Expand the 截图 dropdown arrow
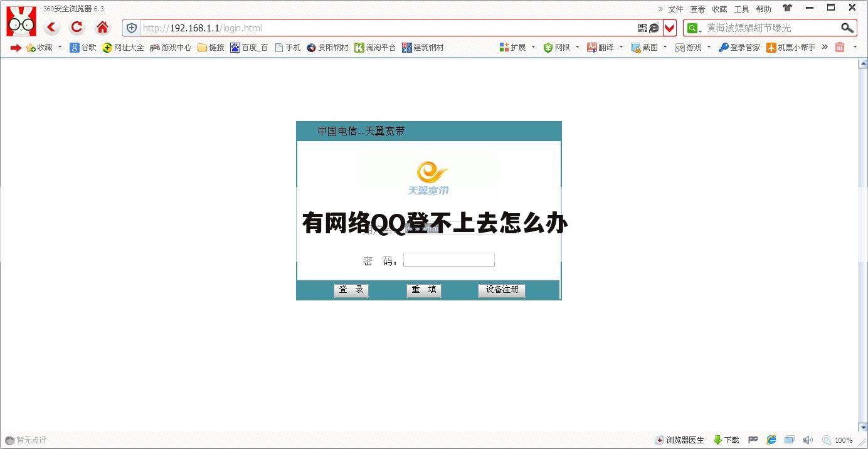The image size is (868, 449). pos(665,47)
